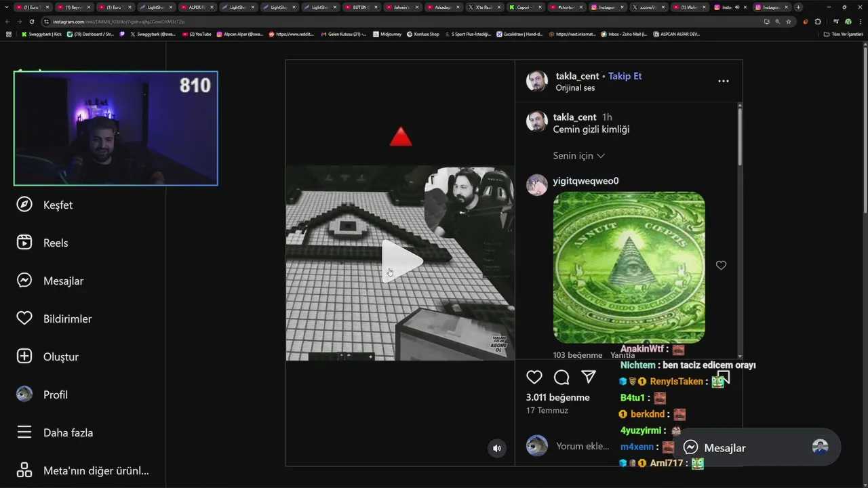Screen dimensions: 868x488
Task: Open the Swaggybark | Kick bookmark
Action: (x=42, y=34)
